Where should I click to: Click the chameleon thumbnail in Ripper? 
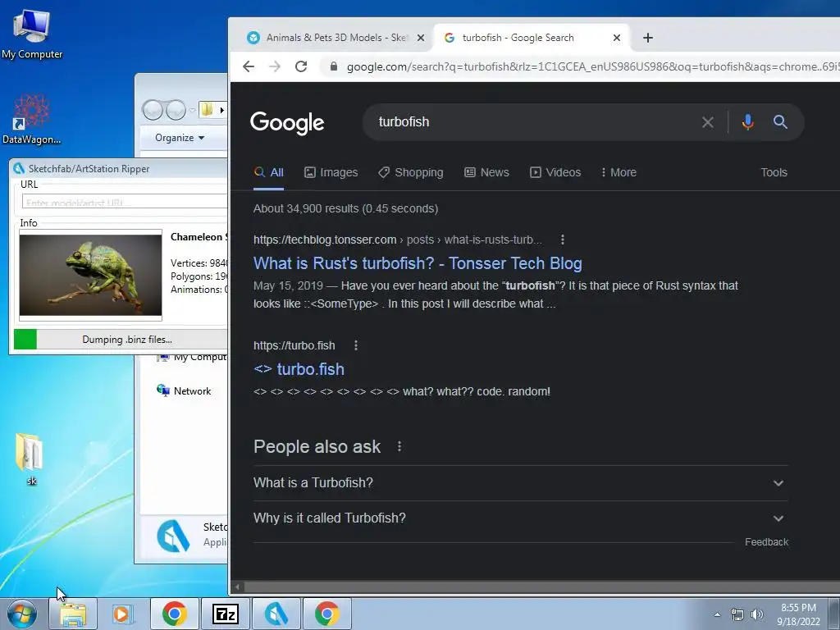(90, 276)
